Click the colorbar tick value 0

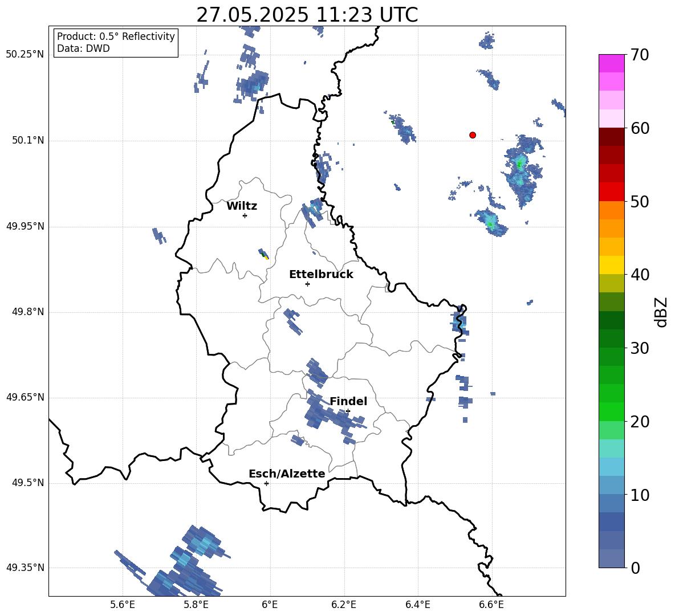tap(636, 568)
